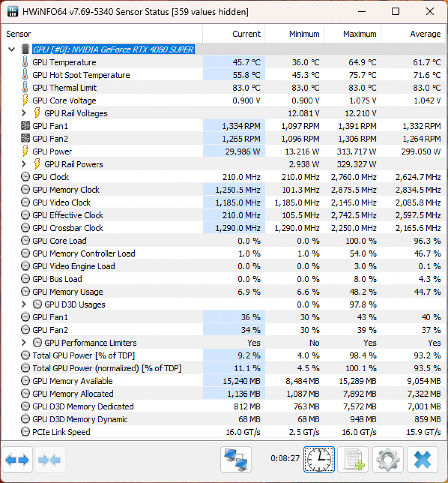Click the Sensor column header
This screenshot has width=448, height=483.
[102, 33]
